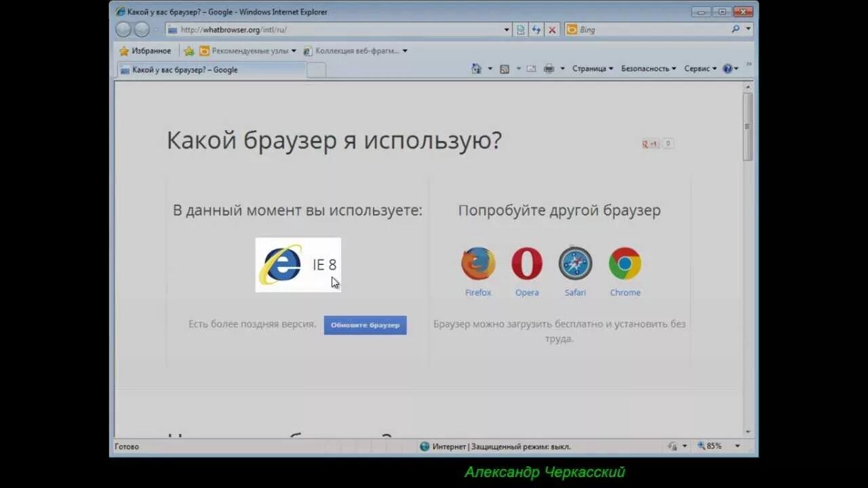
Task: Click the red Stop loading icon
Action: coord(552,30)
